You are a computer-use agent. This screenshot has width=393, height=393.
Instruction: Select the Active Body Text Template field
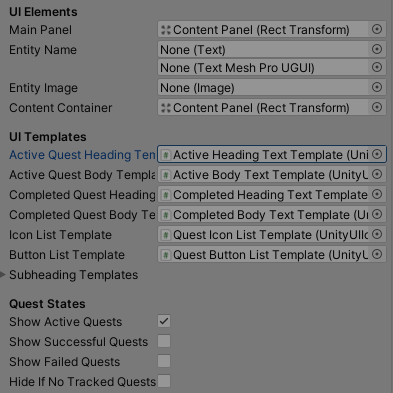pos(272,174)
